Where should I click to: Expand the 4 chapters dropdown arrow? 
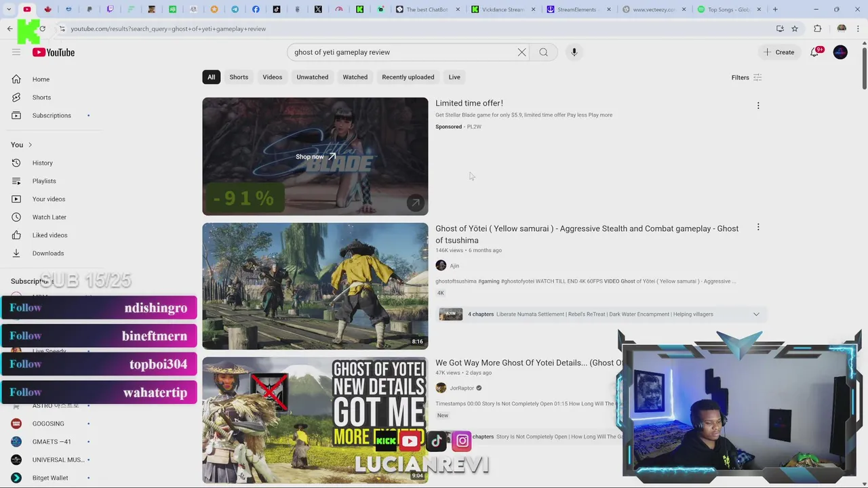(756, 314)
